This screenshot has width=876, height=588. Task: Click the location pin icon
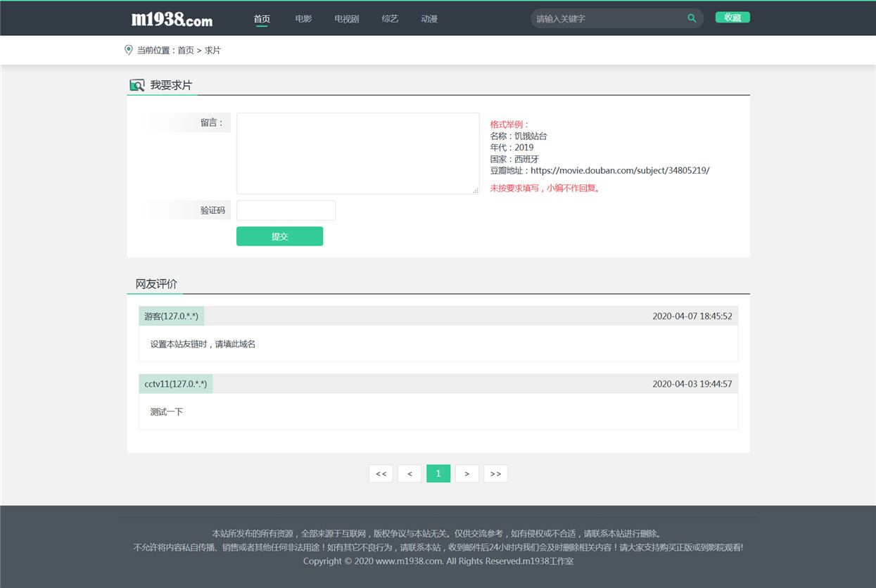click(128, 50)
